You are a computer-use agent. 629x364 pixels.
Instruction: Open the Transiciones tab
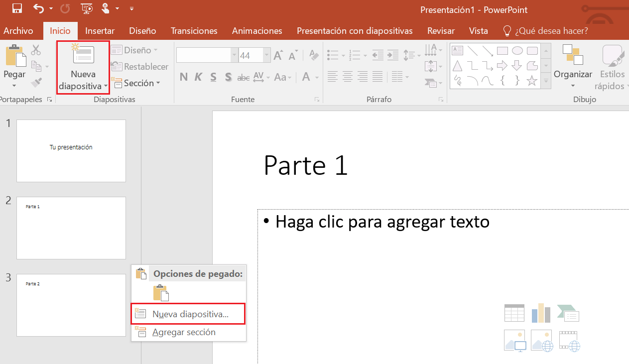[194, 31]
